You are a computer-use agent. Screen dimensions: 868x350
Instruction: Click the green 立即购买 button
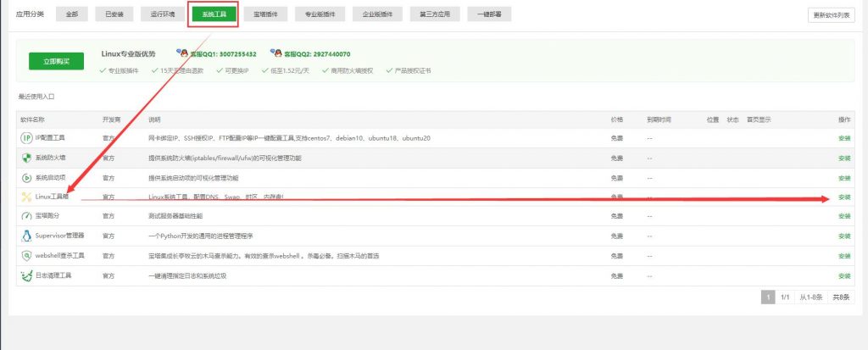pos(57,62)
